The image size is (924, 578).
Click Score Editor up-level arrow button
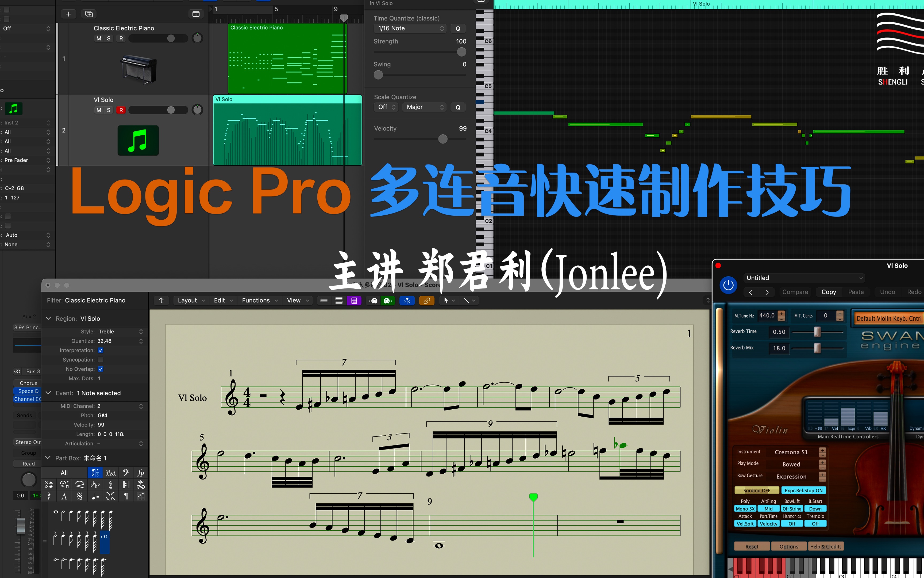pos(161,301)
